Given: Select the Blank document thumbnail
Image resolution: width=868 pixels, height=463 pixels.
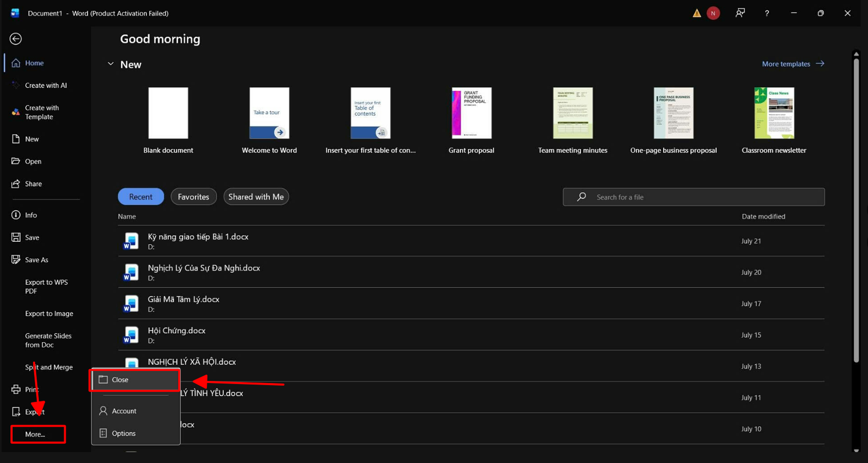Looking at the screenshot, I should point(168,113).
